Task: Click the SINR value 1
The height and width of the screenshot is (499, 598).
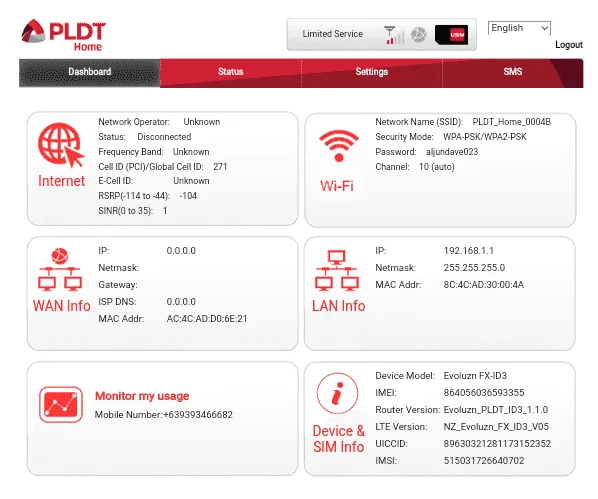Action: 165,211
